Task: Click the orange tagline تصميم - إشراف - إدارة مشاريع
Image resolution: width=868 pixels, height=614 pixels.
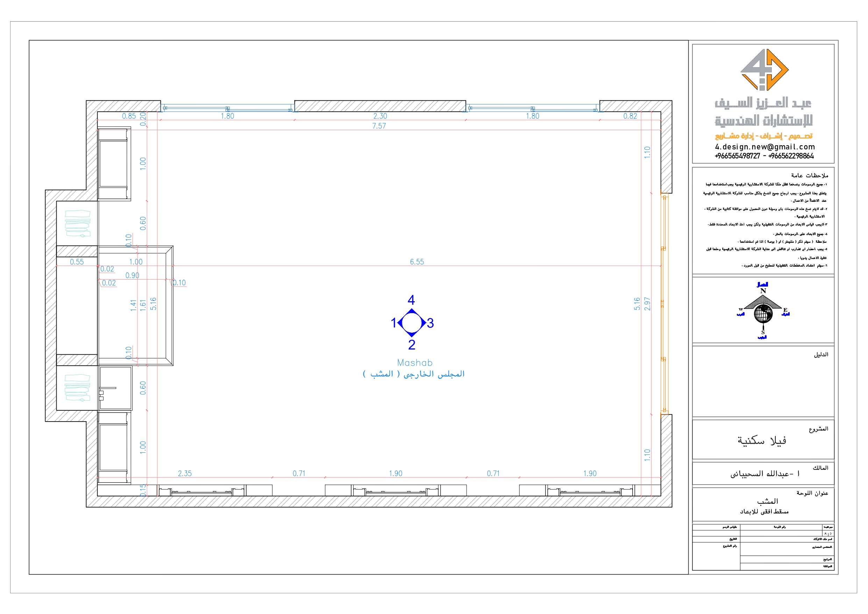Action: [763, 136]
